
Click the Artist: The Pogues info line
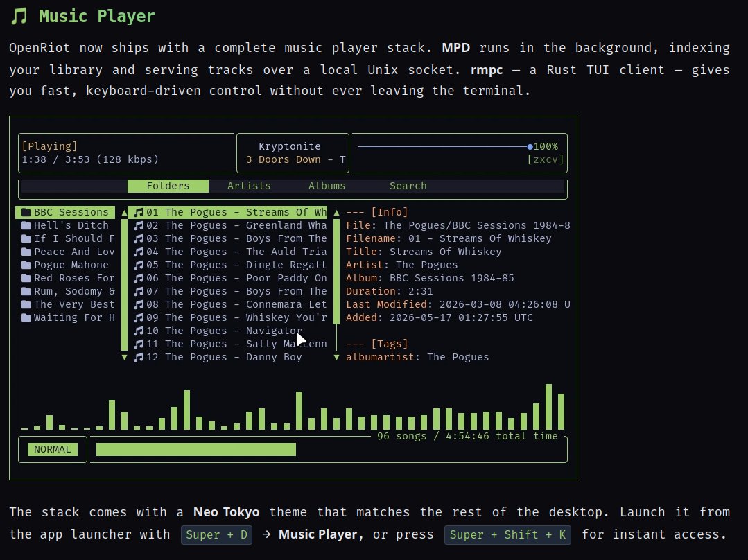pyautogui.click(x=401, y=265)
